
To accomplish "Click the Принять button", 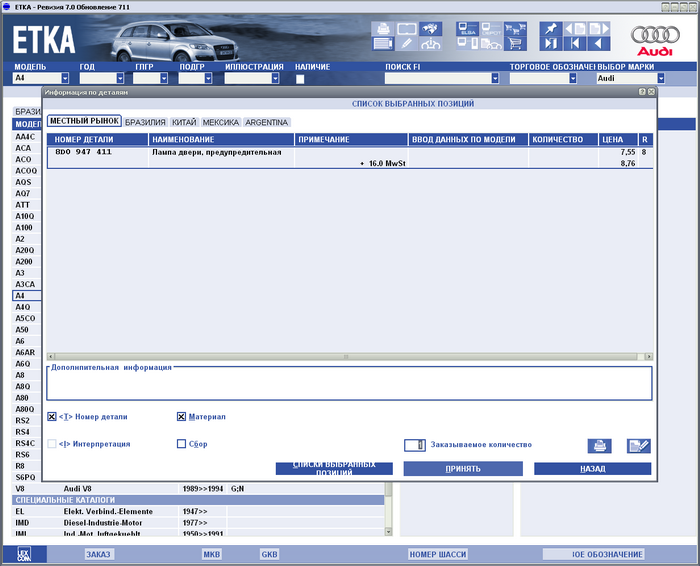I will coord(463,469).
